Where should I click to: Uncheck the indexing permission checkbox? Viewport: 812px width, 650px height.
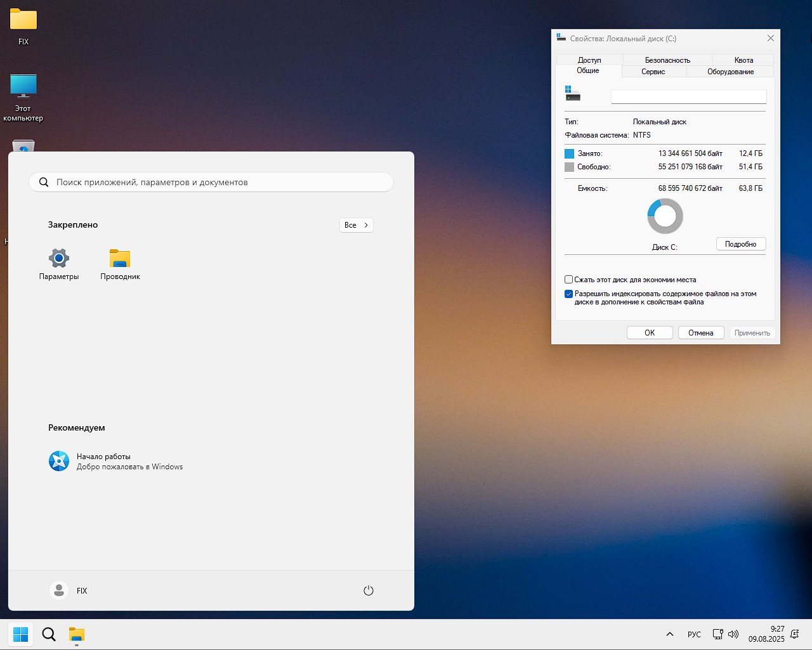click(x=569, y=294)
